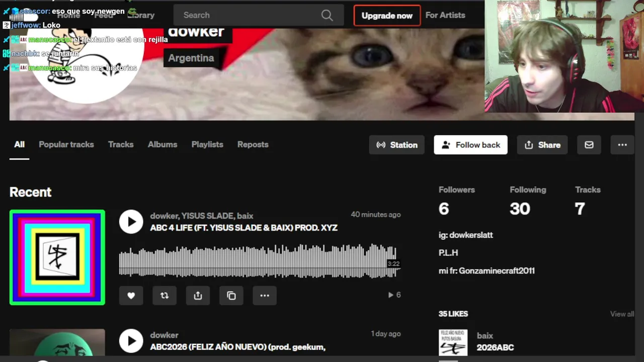
Task: Switch to Popular tracks tab
Action: tap(66, 145)
